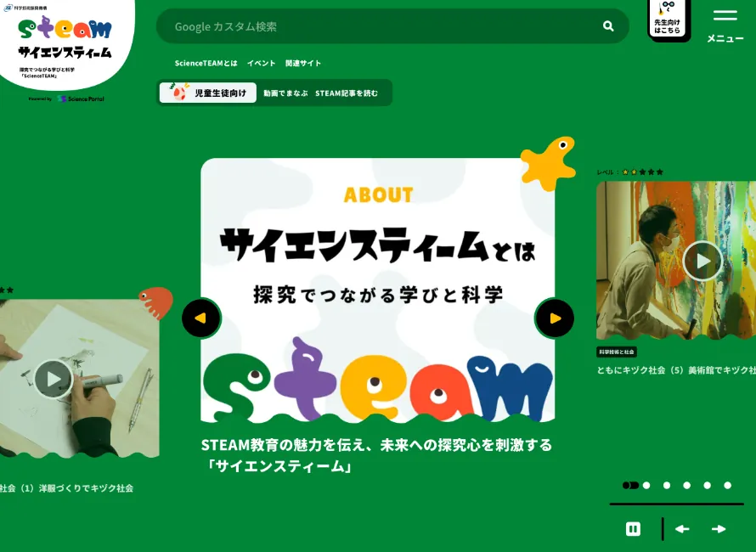Go to previous slide with left yellow arrow

point(201,318)
